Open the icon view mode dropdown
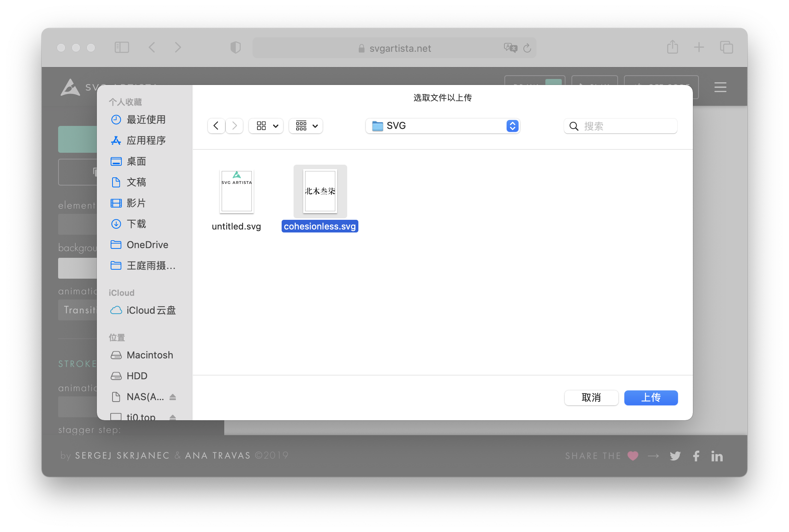 266,126
